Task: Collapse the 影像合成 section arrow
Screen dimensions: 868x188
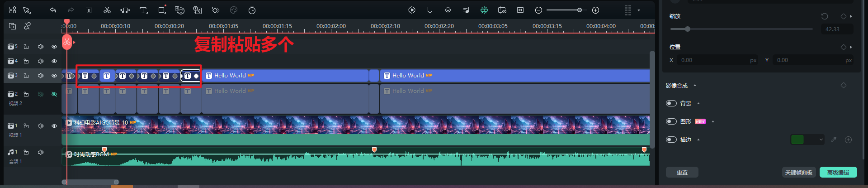Action: click(695, 85)
